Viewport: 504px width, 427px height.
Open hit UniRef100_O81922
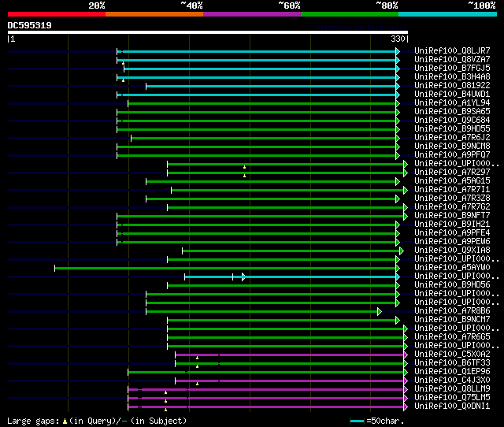tap(452, 86)
